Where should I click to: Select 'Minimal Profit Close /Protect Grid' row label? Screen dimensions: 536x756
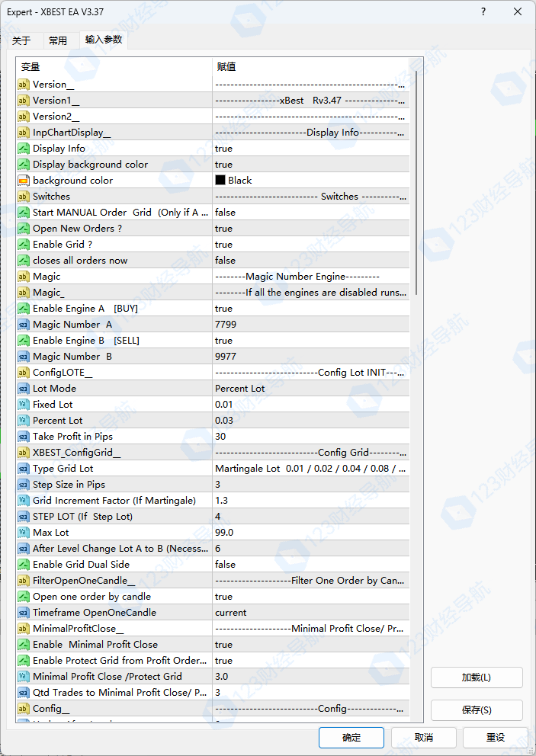[x=107, y=677]
